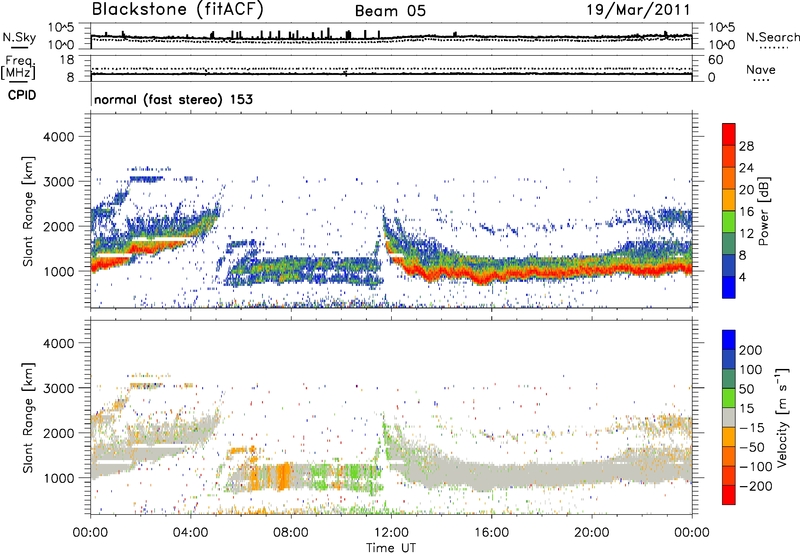Click the 'Time UT' axis label
Screen dimensions: 800x554
coord(391,548)
